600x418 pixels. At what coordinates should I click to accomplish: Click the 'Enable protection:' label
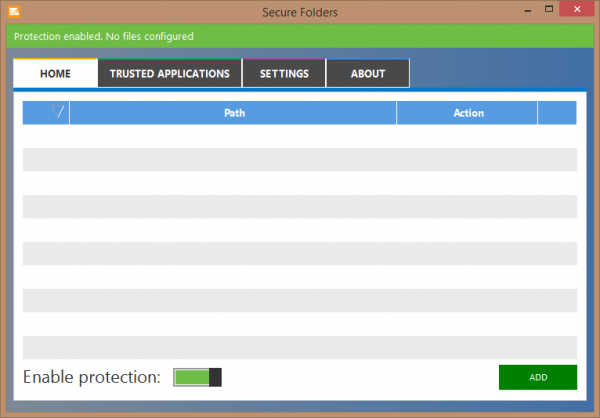(x=92, y=377)
